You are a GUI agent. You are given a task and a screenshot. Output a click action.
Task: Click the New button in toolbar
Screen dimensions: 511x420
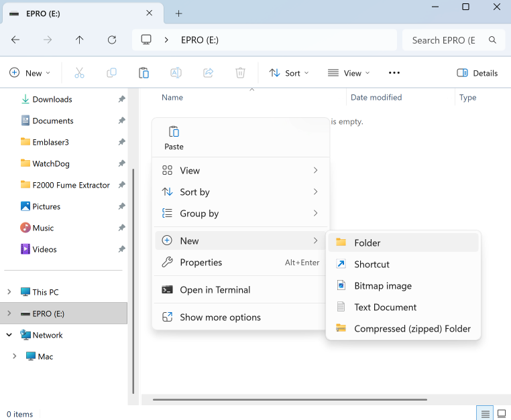[30, 73]
